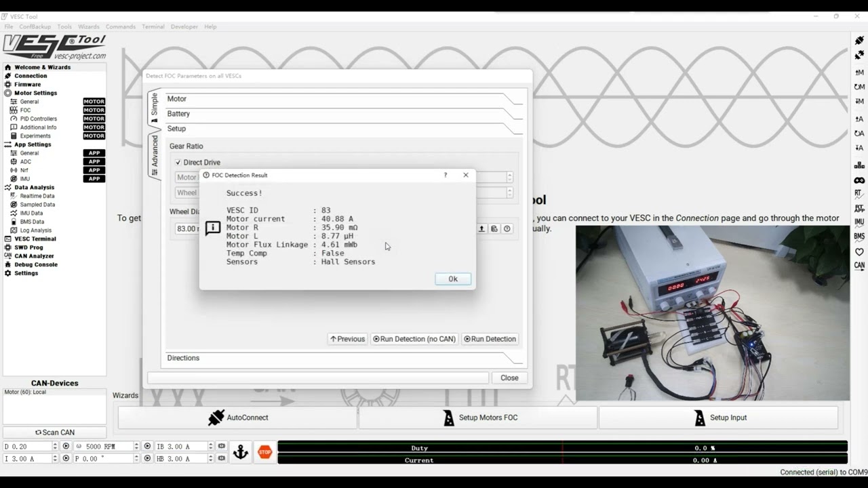Viewport: 868px width, 488px height.
Task: Expand the Motor section in detect dialog
Action: [344, 99]
